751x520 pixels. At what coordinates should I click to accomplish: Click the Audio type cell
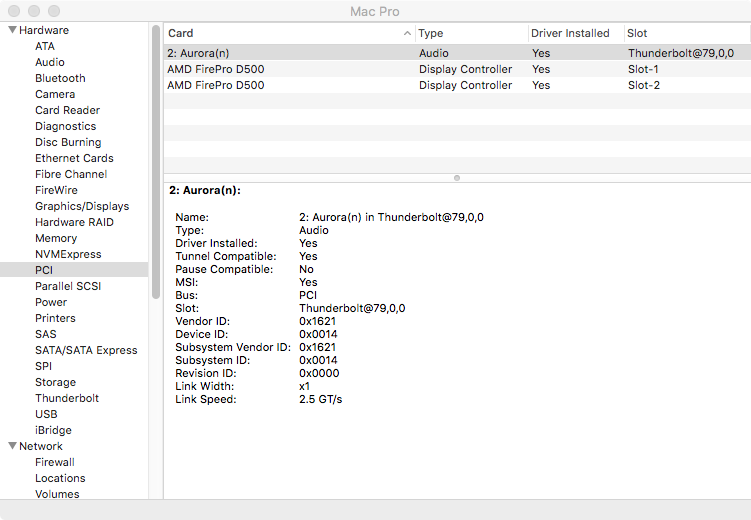(433, 53)
